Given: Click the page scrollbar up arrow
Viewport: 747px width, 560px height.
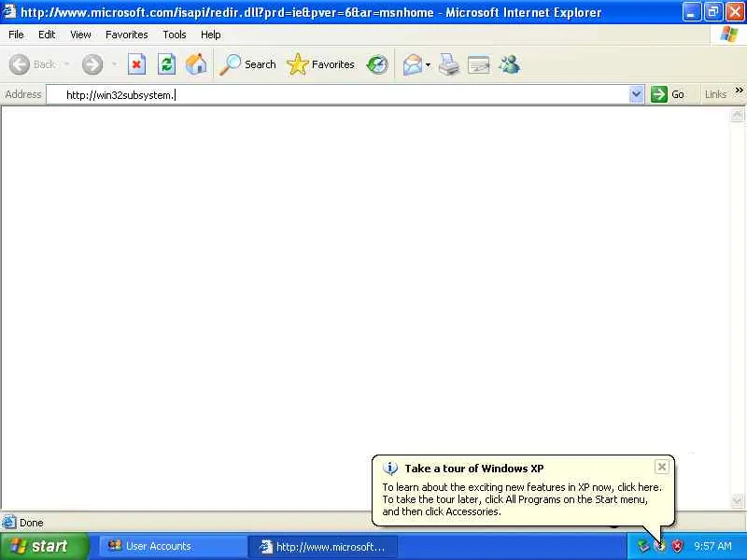Looking at the screenshot, I should (737, 115).
